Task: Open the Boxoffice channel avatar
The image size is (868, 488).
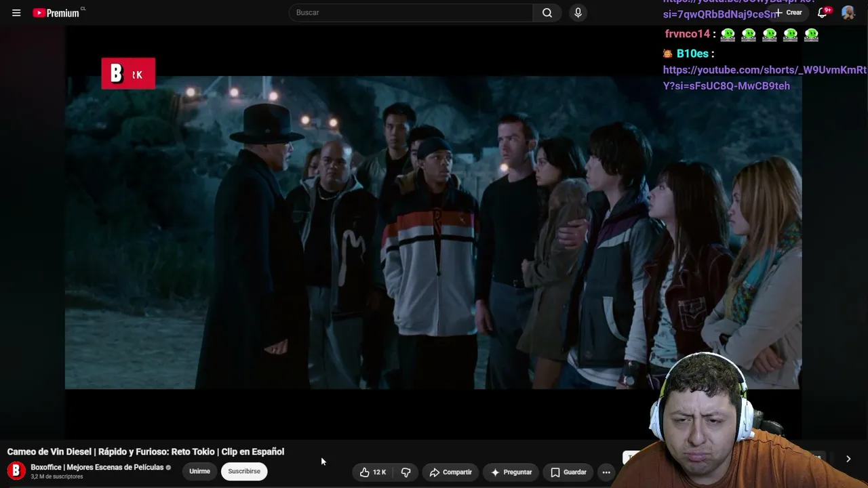Action: (16, 470)
